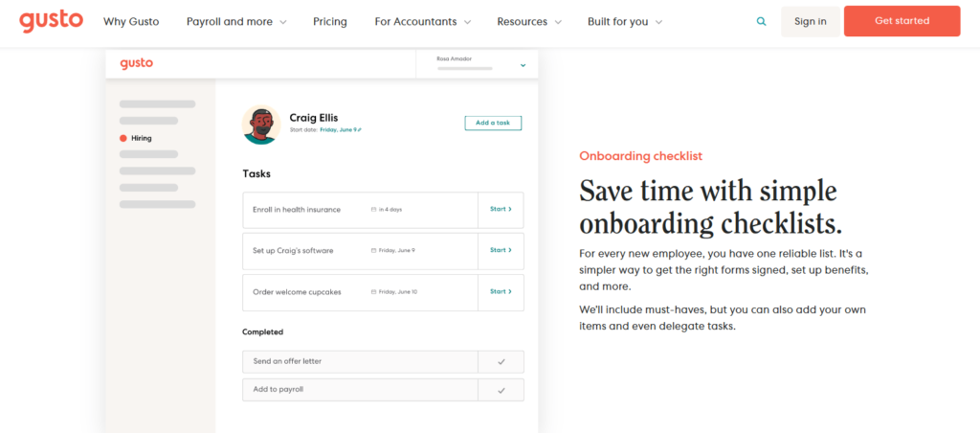The width and height of the screenshot is (980, 433).
Task: Click the 'Tasks' section heading
Action: point(256,174)
